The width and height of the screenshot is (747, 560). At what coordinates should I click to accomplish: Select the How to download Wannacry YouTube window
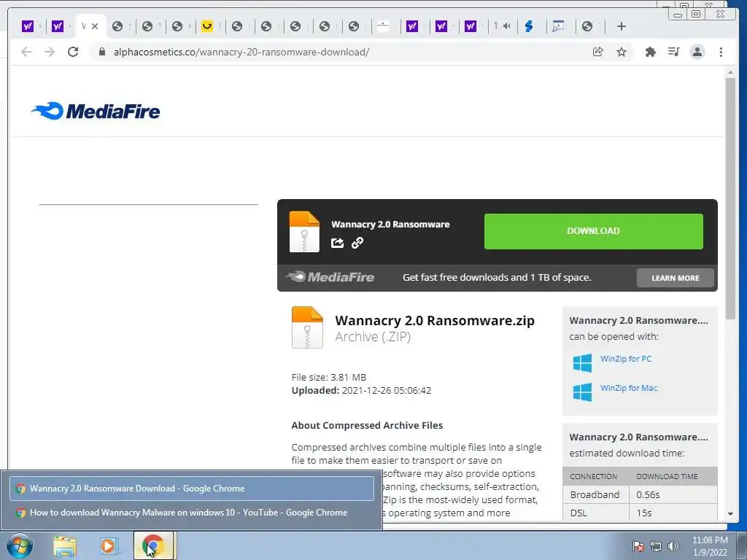coord(192,513)
